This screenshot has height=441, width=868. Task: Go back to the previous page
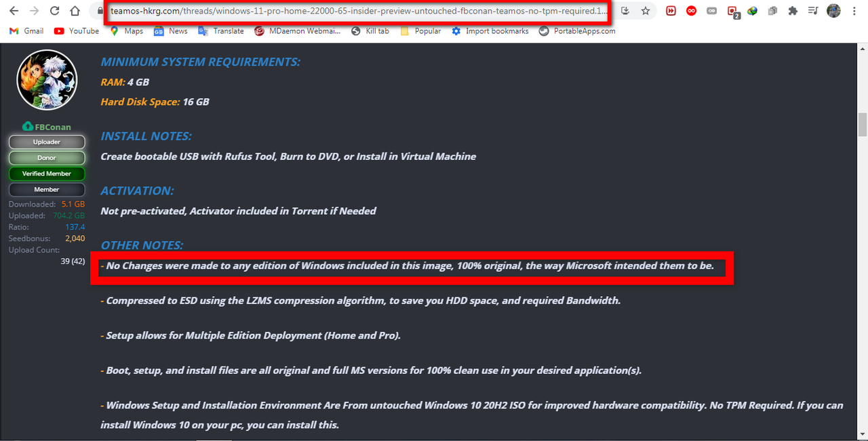[x=14, y=11]
